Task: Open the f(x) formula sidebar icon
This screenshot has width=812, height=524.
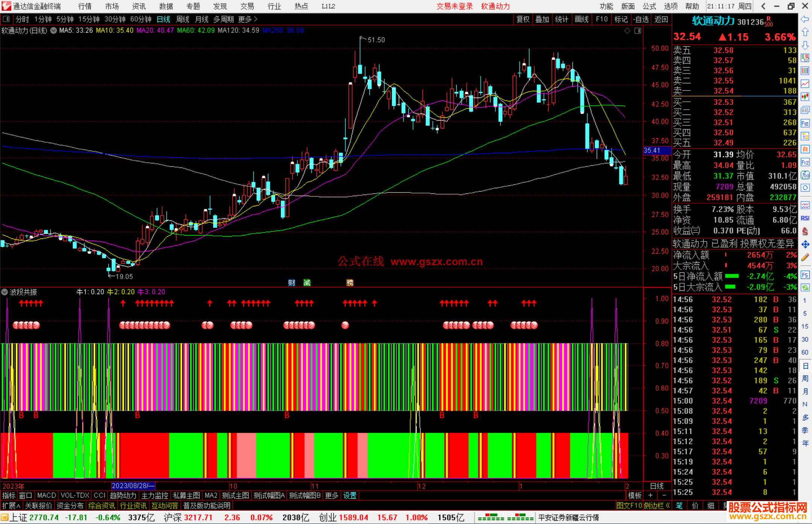Action: 805,175
